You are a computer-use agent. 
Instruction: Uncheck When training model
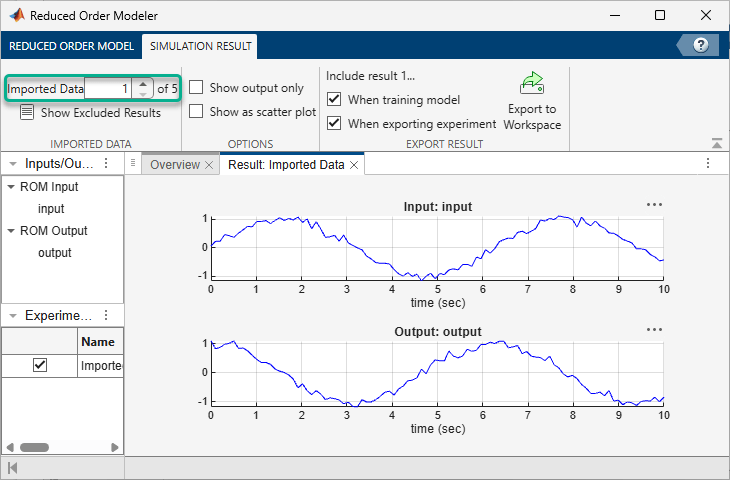coord(334,99)
